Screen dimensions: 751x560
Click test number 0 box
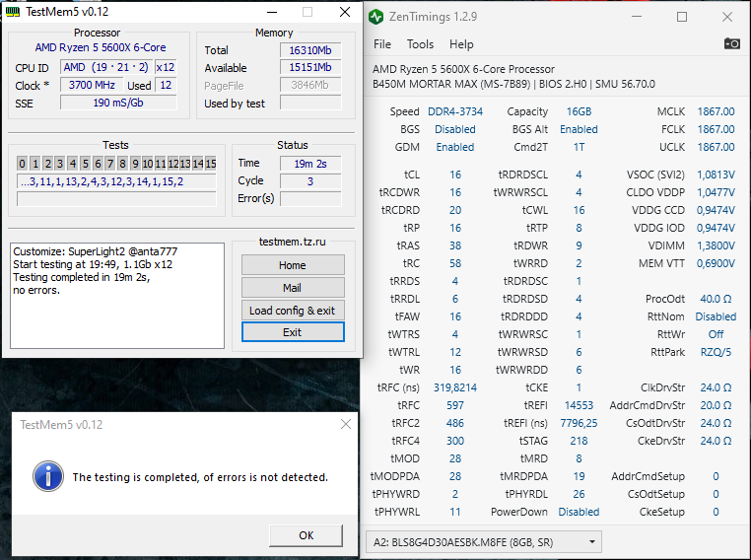point(22,164)
